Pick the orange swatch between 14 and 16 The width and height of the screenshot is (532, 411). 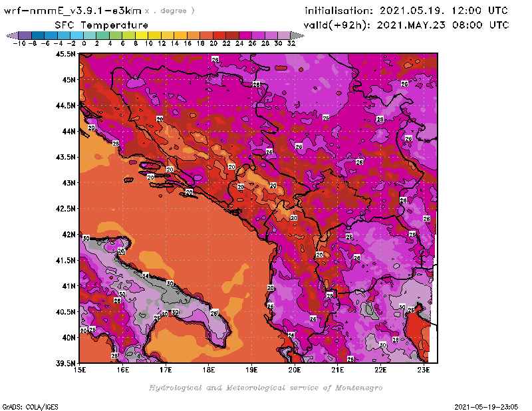[181, 35]
